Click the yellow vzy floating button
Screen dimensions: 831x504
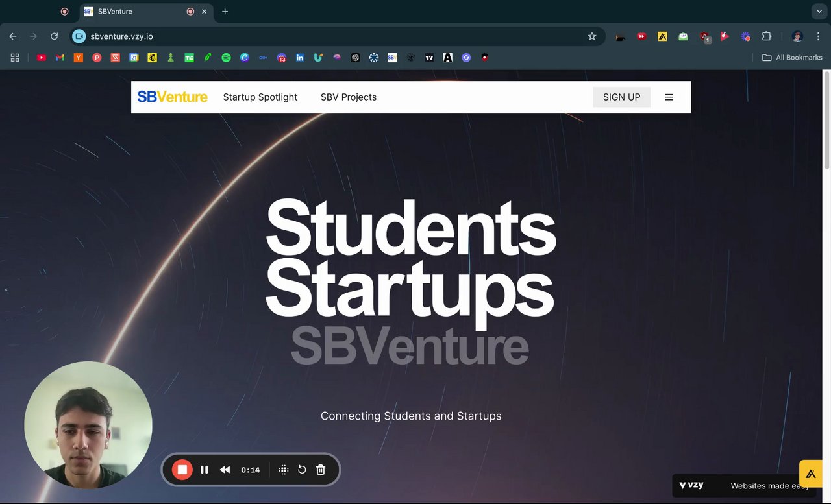(811, 474)
